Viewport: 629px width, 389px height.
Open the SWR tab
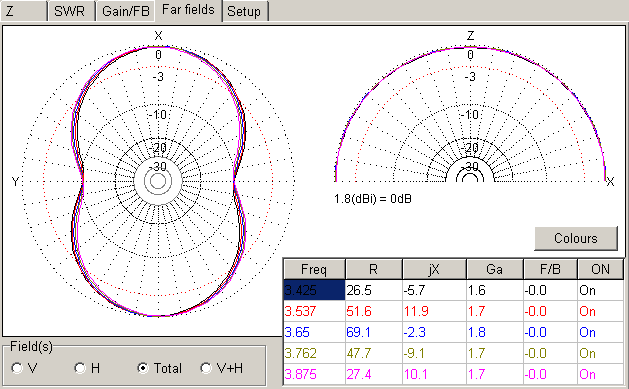pos(71,11)
